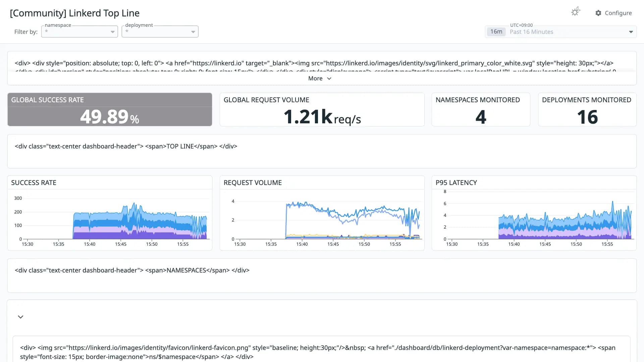Image resolution: width=644 pixels, height=362 pixels.
Task: Click the 15:50 marker on Request Volume chart
Action: [x=364, y=244]
